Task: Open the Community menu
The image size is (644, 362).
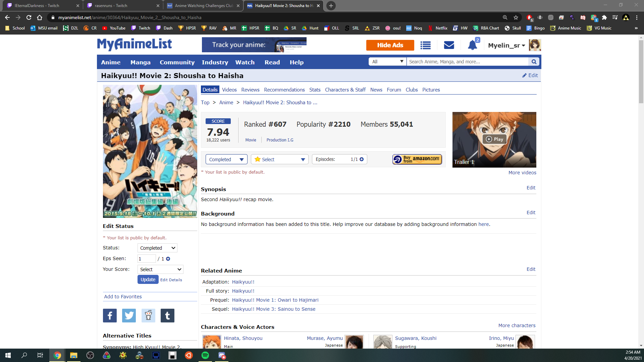Action: click(177, 62)
